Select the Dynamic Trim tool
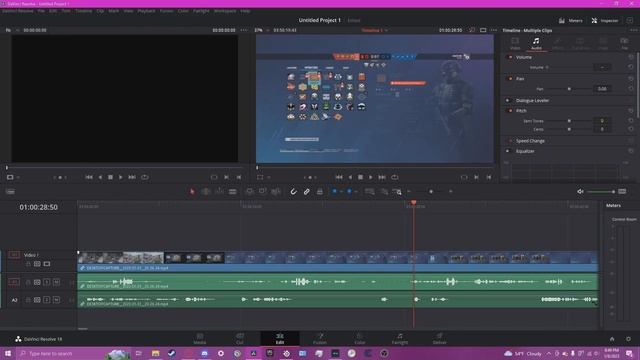Screen dimensions: 640x360 click(219, 191)
